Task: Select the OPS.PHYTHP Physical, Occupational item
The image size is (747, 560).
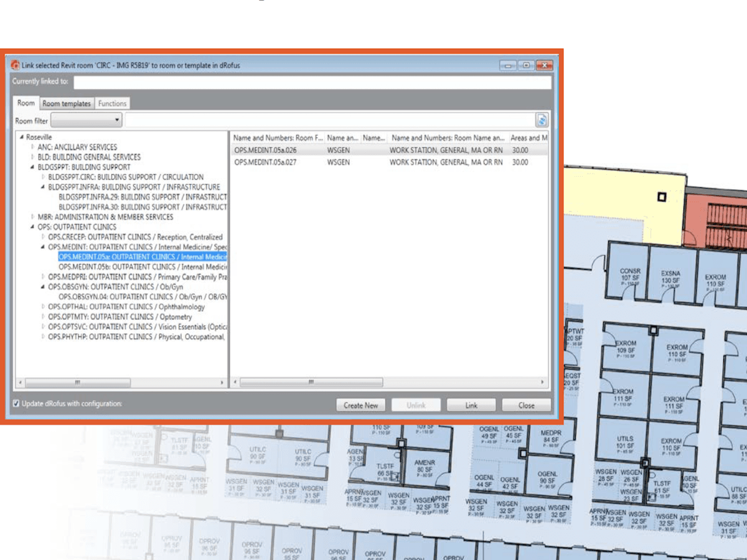Action: [136, 337]
